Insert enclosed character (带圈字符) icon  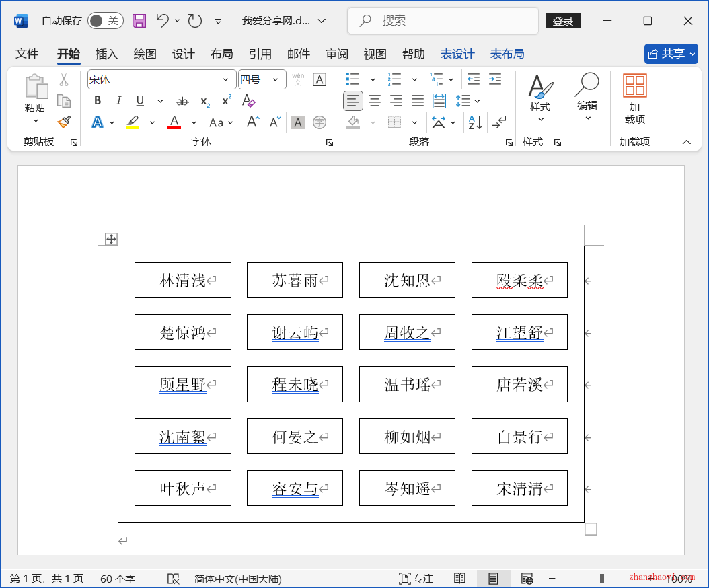pyautogui.click(x=320, y=122)
